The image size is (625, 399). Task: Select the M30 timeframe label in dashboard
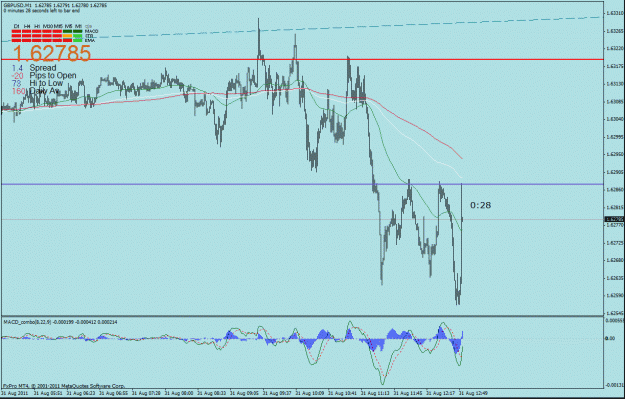pos(48,26)
